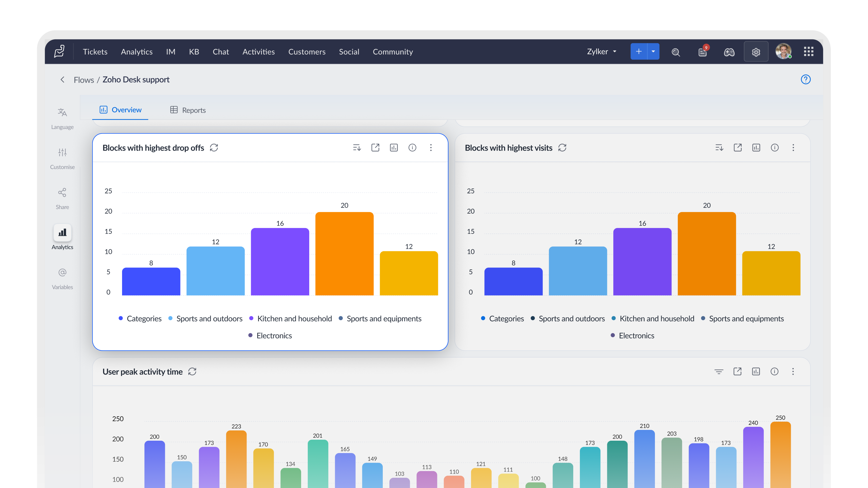Click the gamepad icon in top bar

coord(729,52)
